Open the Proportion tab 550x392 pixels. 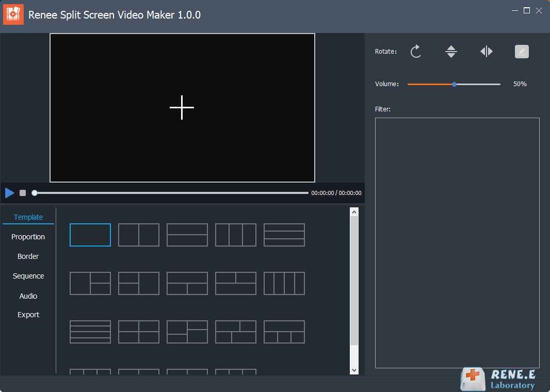(28, 237)
